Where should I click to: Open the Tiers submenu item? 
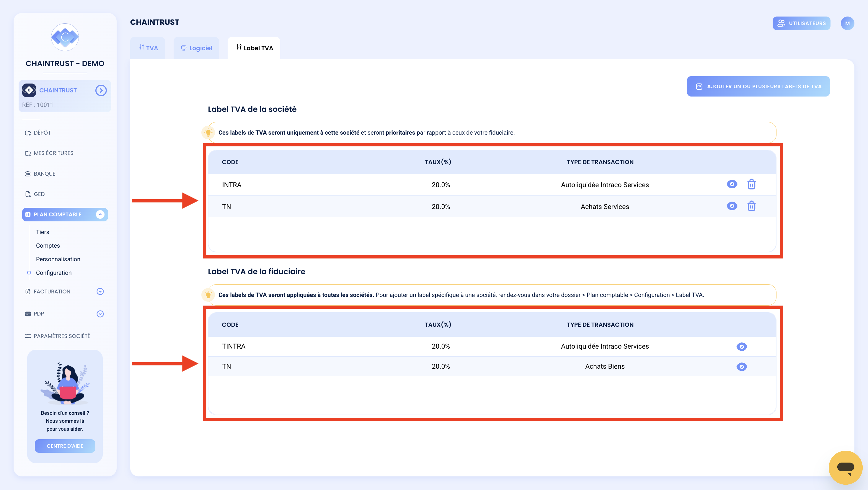coord(43,232)
